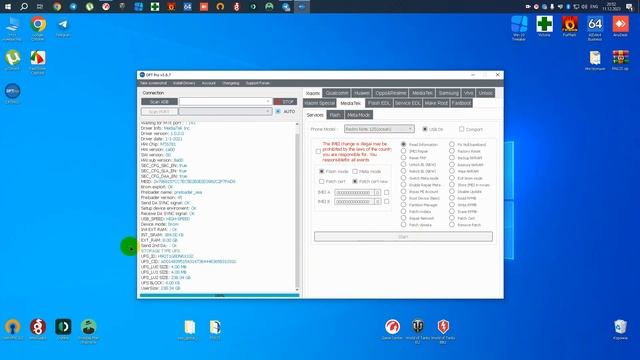Switch to the Qualcomm tab
Screen dimensions: 640x360
tap(337, 93)
